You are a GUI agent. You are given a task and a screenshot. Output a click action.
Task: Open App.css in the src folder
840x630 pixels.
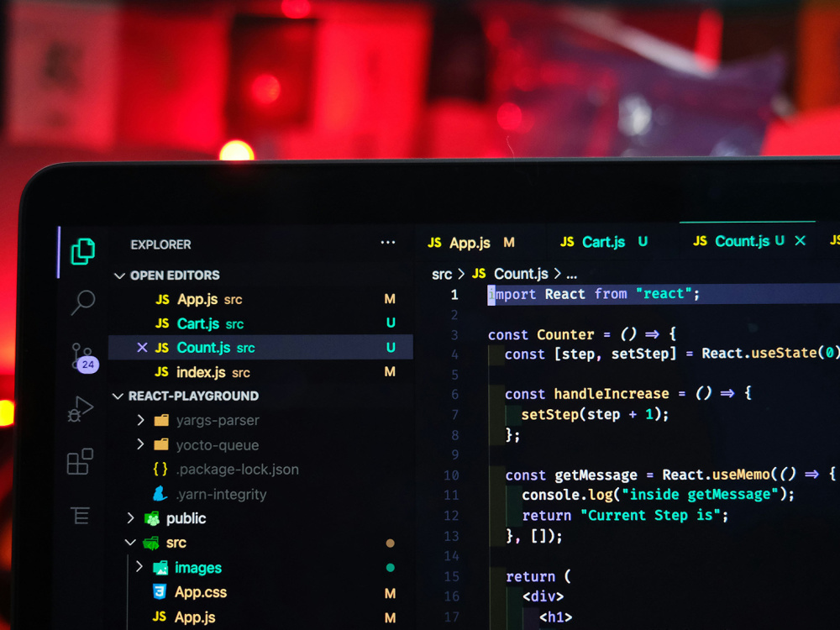(201, 592)
